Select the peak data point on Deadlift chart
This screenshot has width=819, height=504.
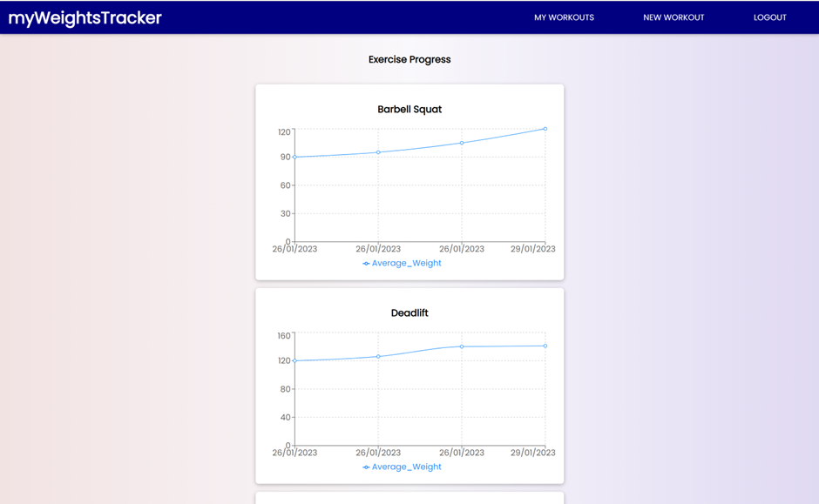click(x=546, y=345)
